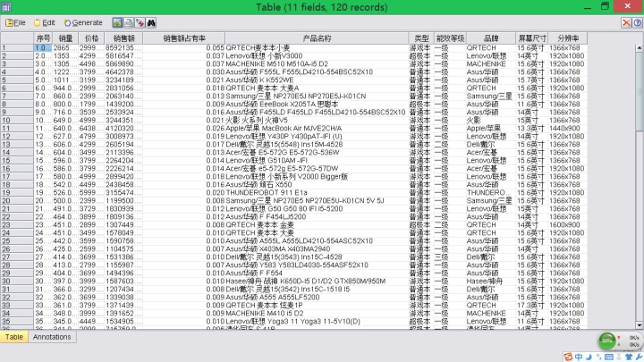Click screen size cell "17.3英寸"
644x362 pixels.
click(x=530, y=306)
